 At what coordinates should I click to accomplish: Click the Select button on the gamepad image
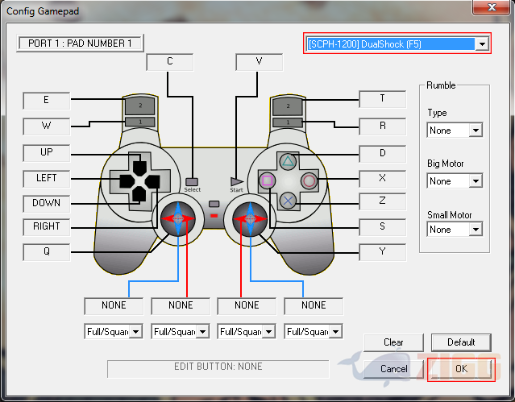[191, 182]
